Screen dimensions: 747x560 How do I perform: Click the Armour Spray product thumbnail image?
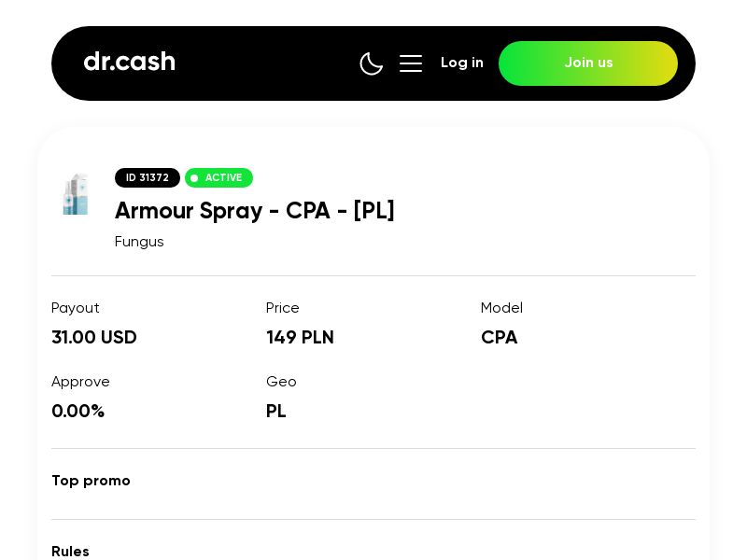click(76, 193)
